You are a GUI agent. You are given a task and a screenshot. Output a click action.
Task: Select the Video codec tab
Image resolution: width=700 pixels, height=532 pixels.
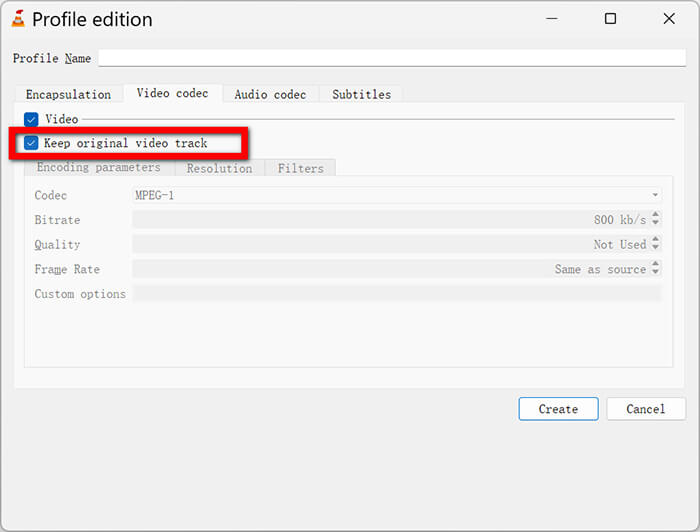[x=172, y=94]
